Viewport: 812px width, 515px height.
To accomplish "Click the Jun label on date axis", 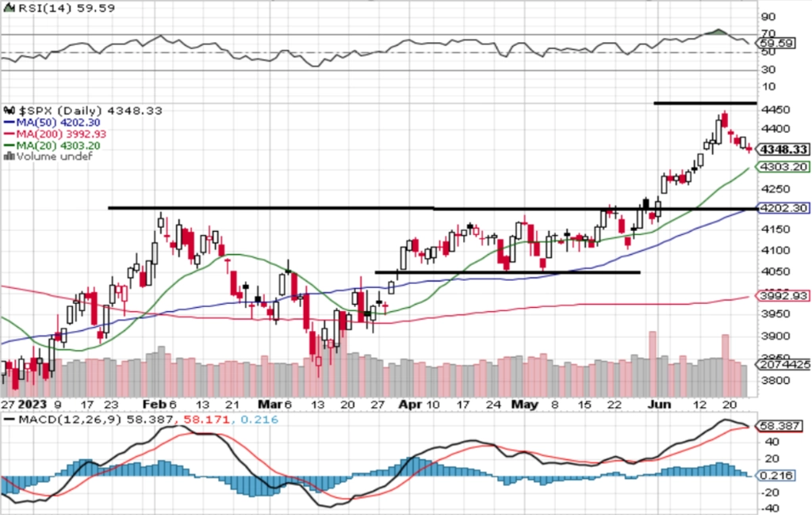I will 659,405.
